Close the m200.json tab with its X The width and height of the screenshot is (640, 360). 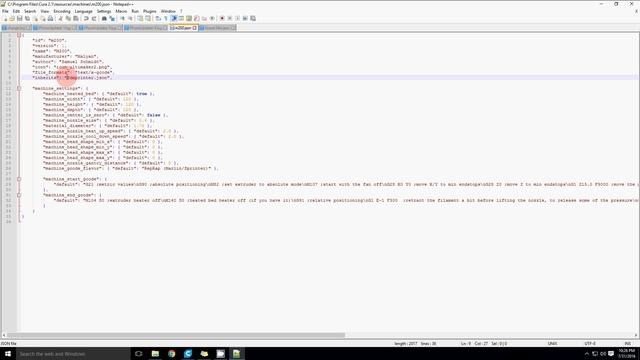pyautogui.click(x=195, y=28)
